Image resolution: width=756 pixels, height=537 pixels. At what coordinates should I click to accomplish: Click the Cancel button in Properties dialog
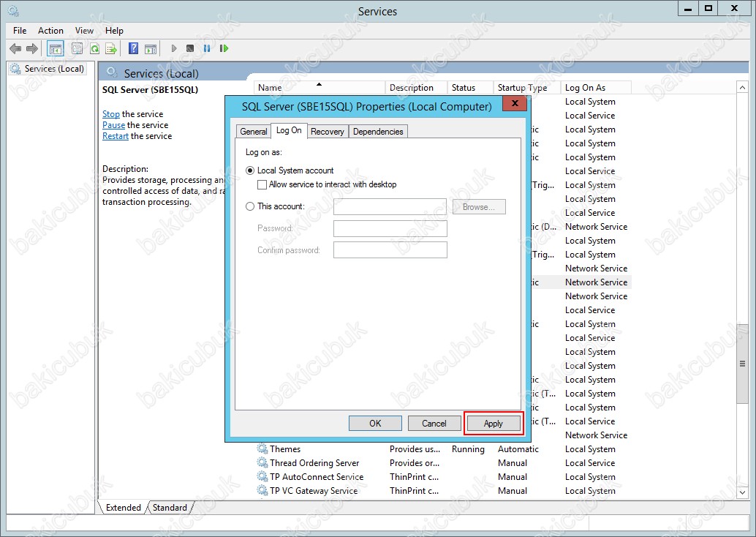(x=434, y=423)
